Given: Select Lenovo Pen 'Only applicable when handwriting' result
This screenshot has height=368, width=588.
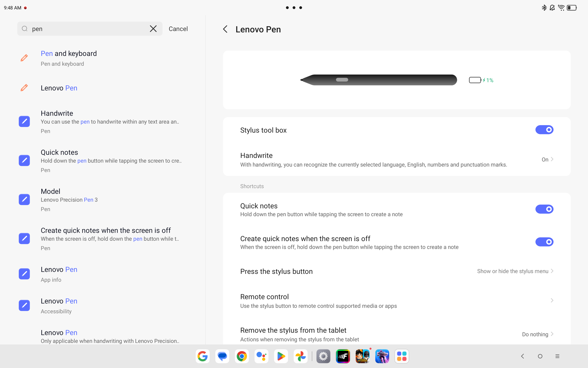Looking at the screenshot, I should (103, 336).
